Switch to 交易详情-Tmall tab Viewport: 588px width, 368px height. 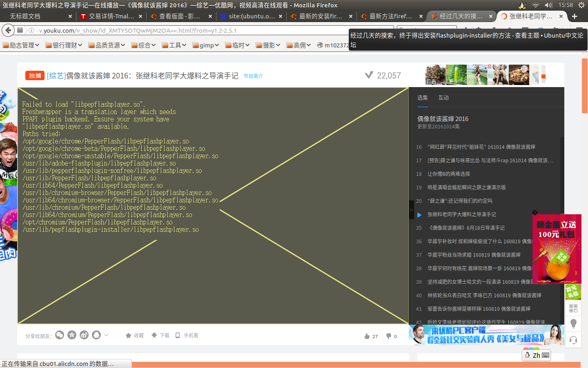(107, 16)
